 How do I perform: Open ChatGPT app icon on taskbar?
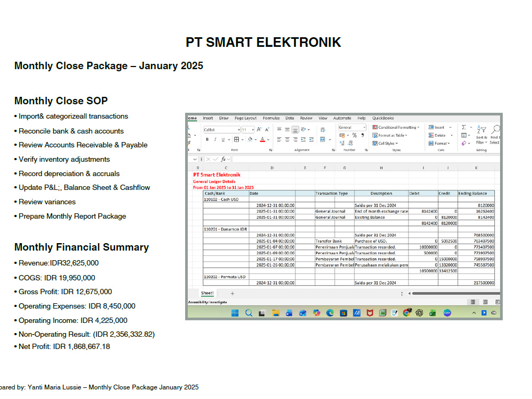(x=419, y=313)
